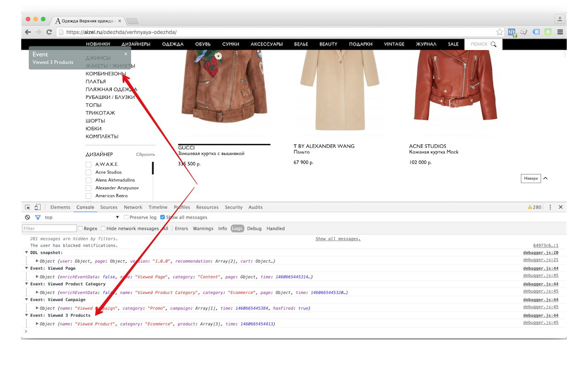Screen dimensions: 588x368
Task: Click the Chrome user profile button
Action: tap(560, 19)
